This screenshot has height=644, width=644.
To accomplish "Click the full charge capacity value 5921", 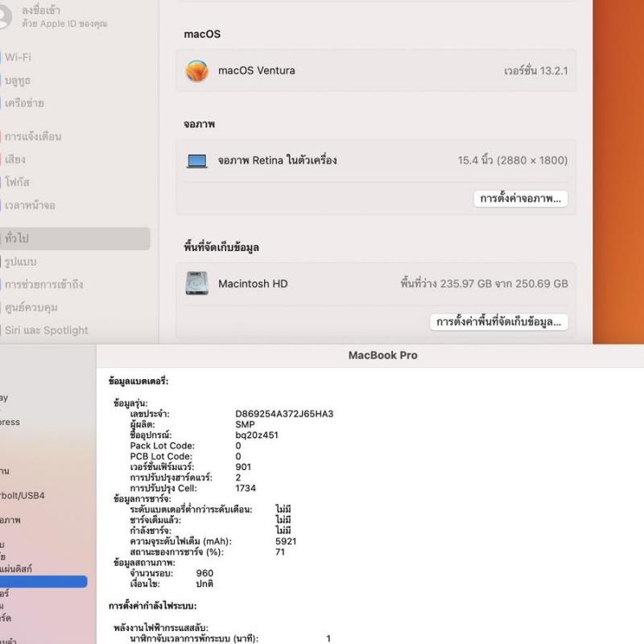I will click(286, 541).
